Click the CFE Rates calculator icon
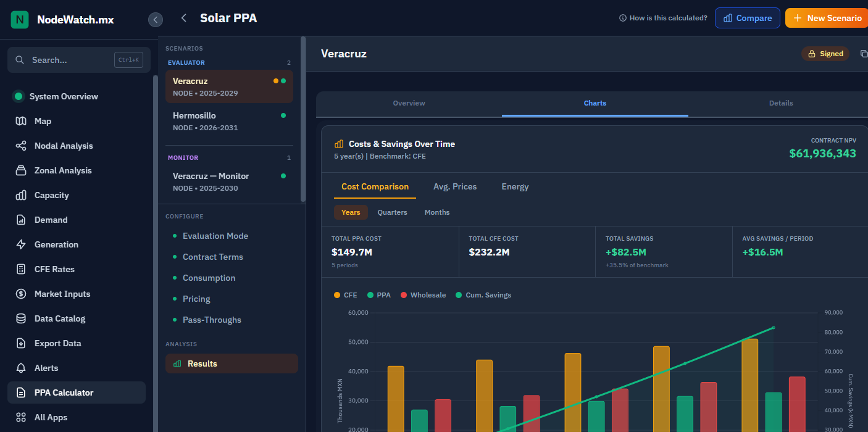 coord(21,269)
